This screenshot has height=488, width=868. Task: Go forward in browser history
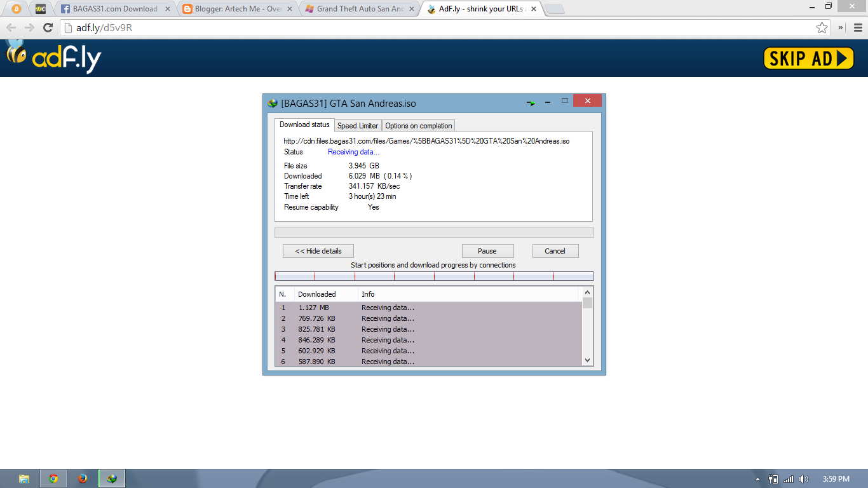point(29,27)
